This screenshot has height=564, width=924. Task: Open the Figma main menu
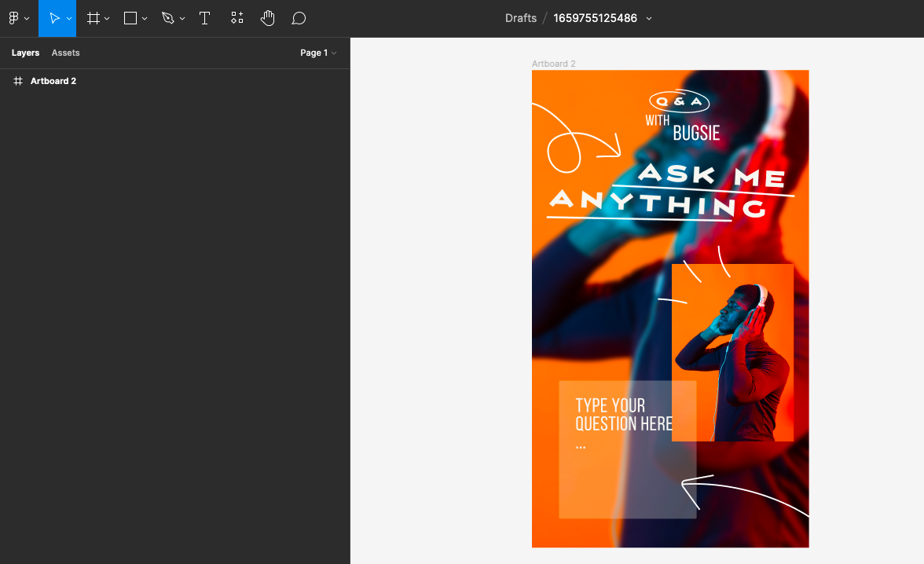(x=14, y=18)
